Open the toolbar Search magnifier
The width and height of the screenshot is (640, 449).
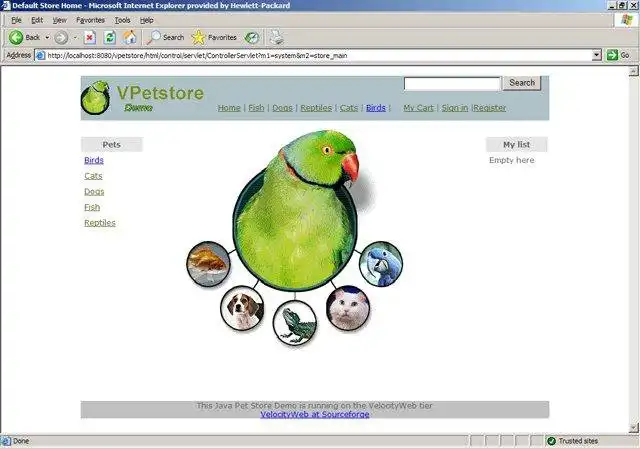point(154,38)
